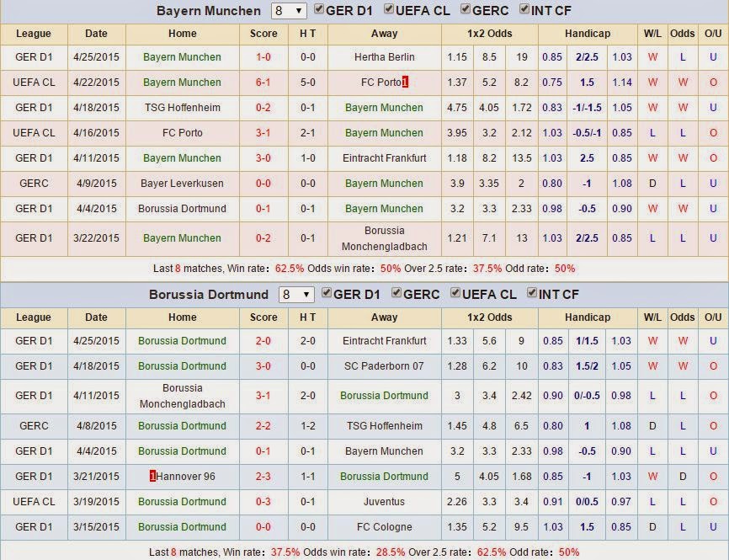Click the Date header in Dortmund table
Viewport: 729px width, 560px height.
pos(96,317)
